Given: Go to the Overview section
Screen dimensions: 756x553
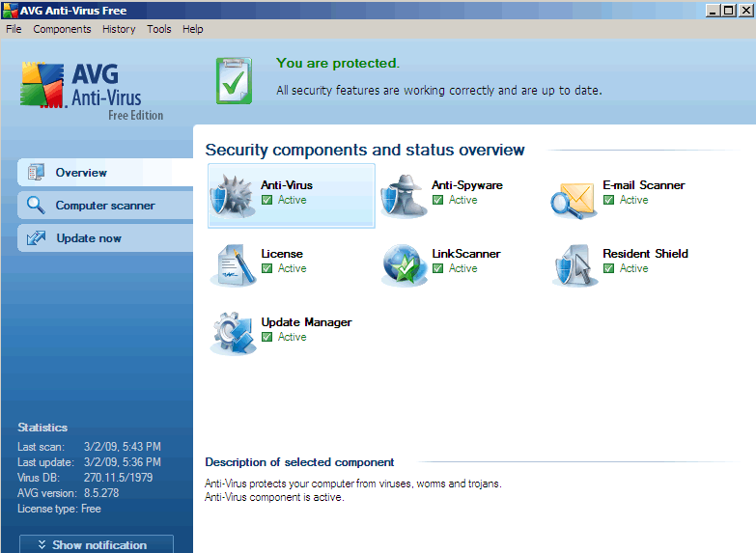Looking at the screenshot, I should point(105,172).
